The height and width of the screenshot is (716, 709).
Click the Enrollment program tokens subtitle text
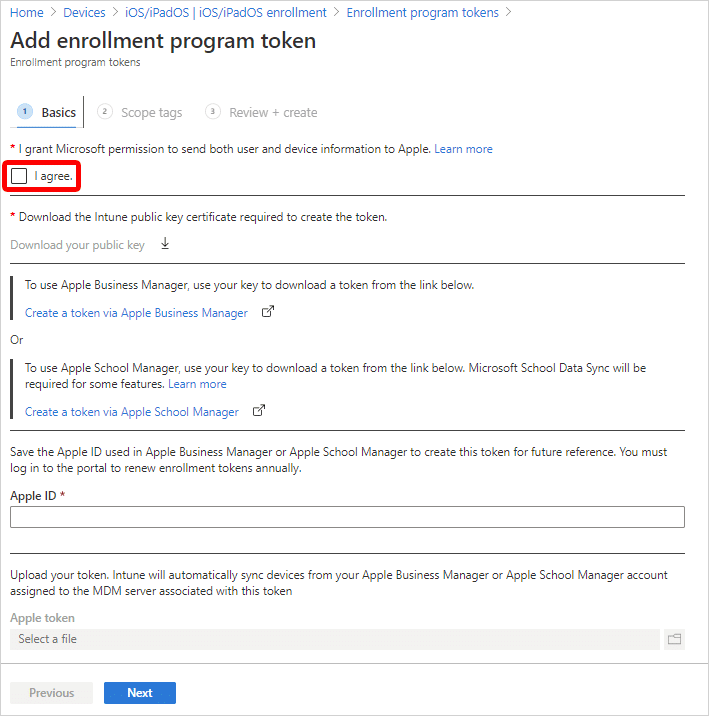click(75, 62)
